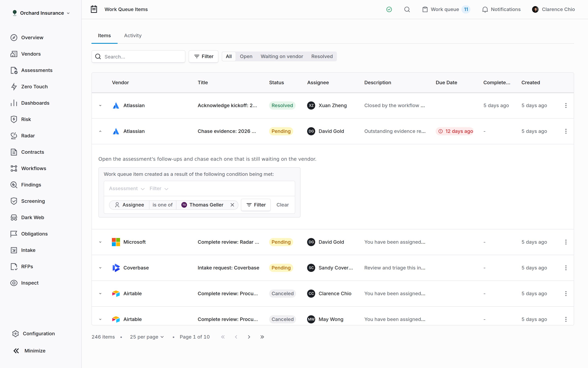The width and height of the screenshot is (588, 368).
Task: Open row menu for Microsoft item
Action: 566,242
